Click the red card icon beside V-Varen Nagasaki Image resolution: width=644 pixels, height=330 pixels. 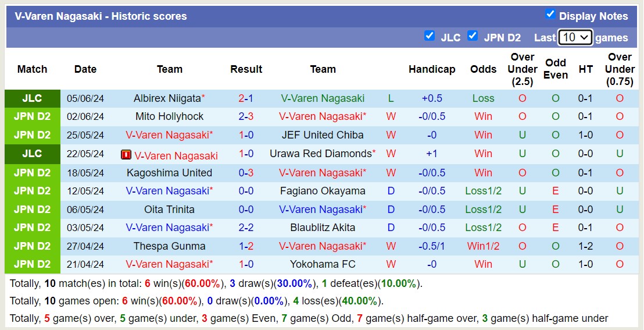tap(126, 155)
